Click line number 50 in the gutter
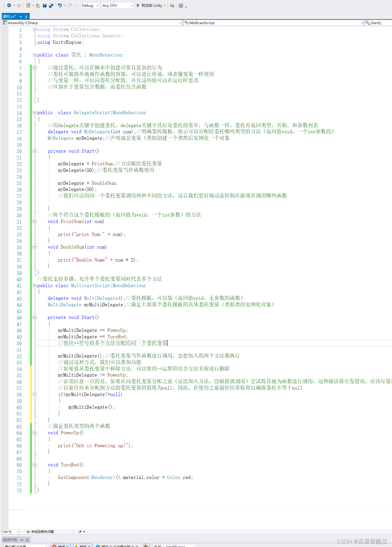This screenshot has width=392, height=547. [19, 343]
